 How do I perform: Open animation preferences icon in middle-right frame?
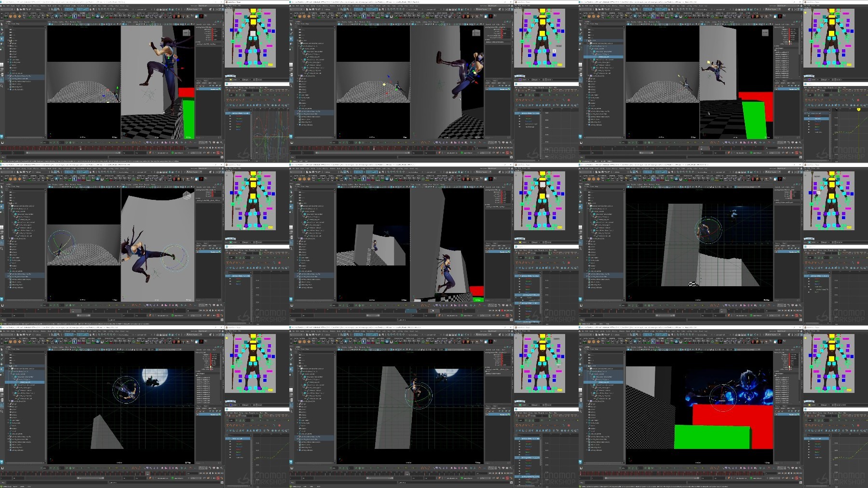coord(800,316)
